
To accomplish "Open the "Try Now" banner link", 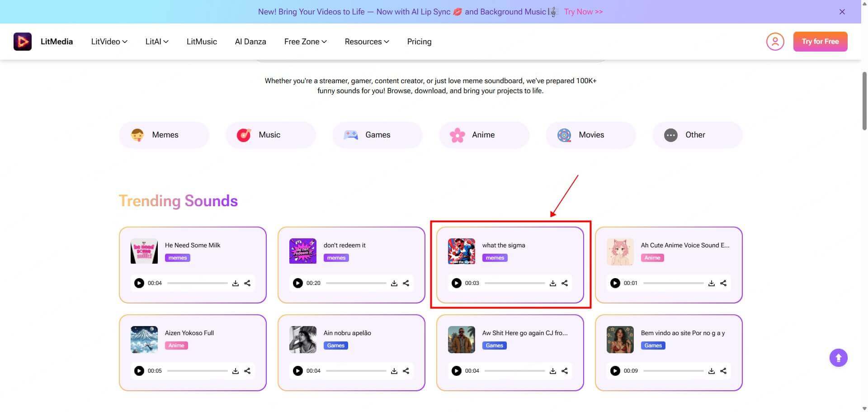I will tap(583, 11).
